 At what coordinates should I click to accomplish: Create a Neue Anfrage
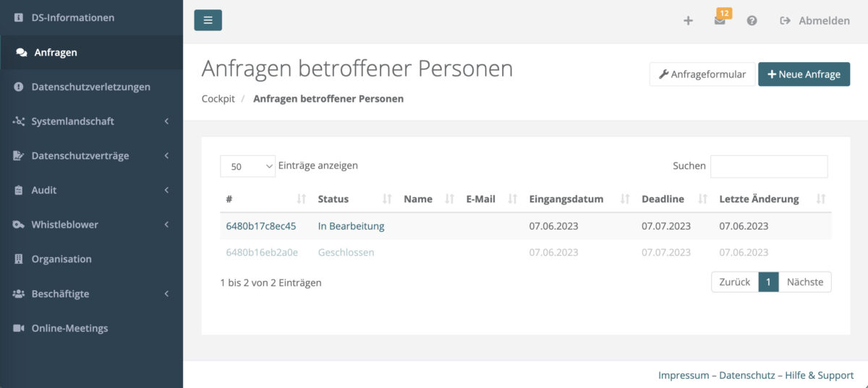tap(804, 74)
